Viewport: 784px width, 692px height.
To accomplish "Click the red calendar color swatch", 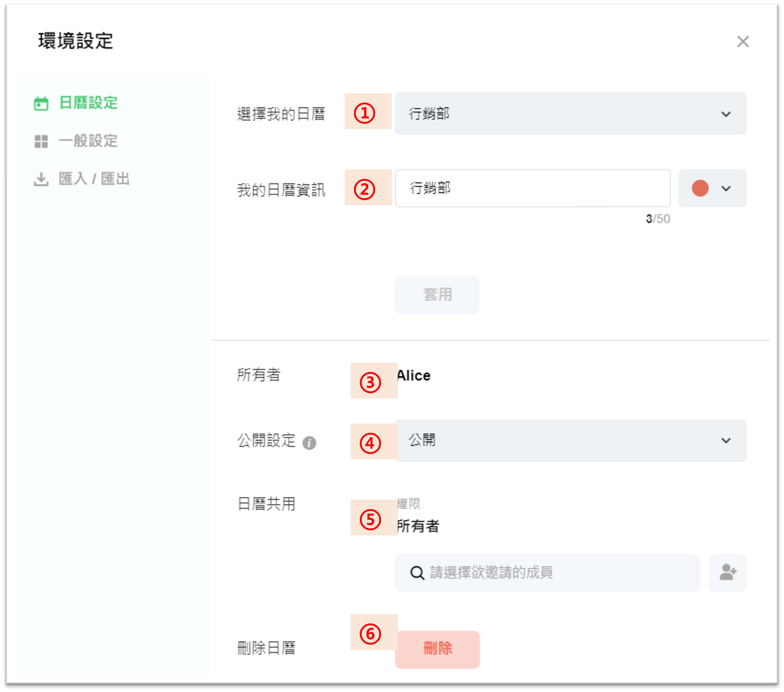I will (x=700, y=189).
